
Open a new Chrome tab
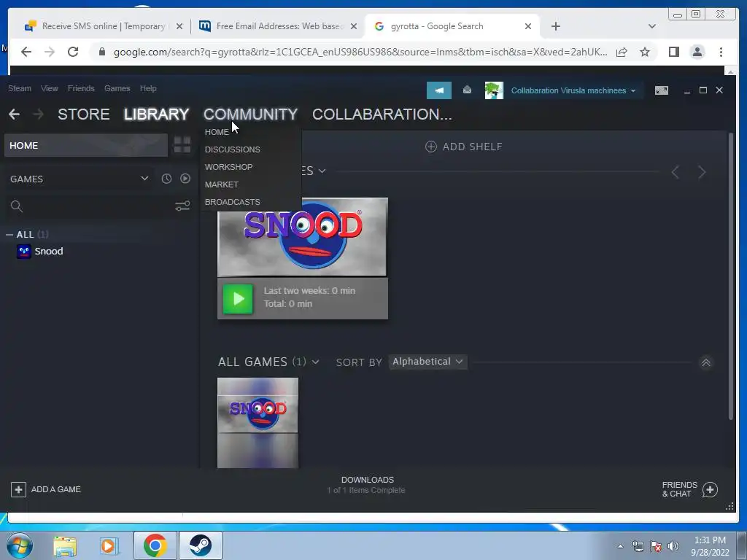tap(555, 26)
